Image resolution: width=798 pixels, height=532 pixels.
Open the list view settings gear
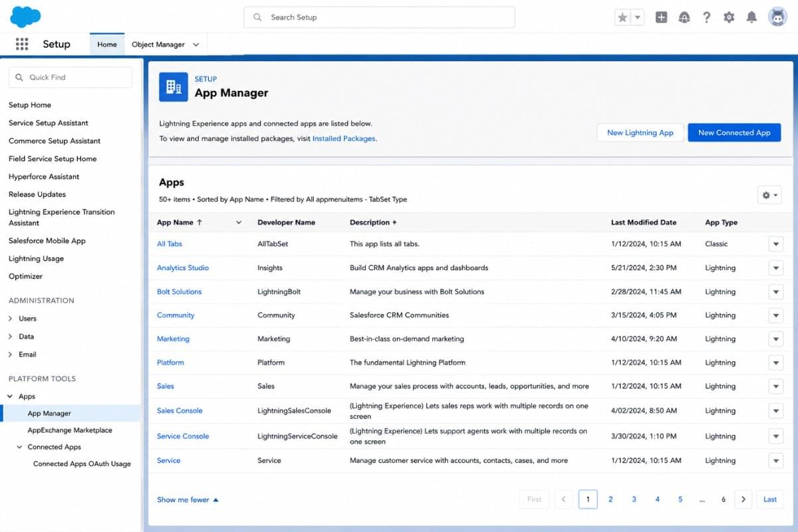pyautogui.click(x=769, y=195)
